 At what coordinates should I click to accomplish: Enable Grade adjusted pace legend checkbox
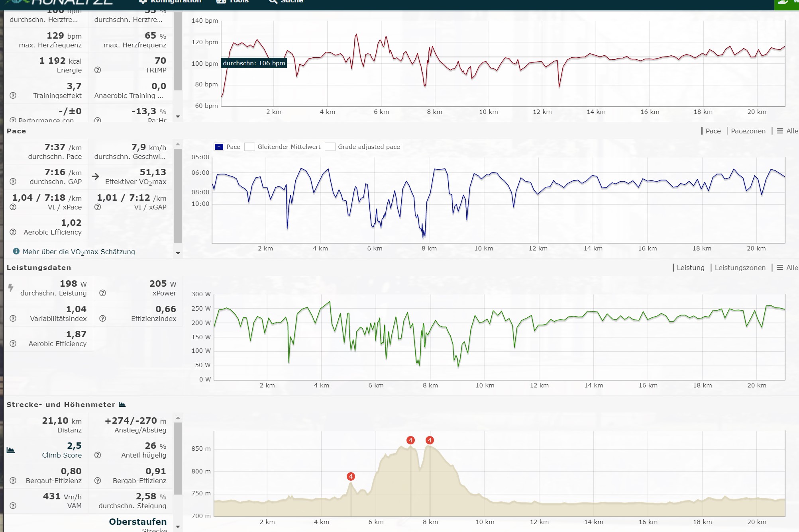pyautogui.click(x=330, y=147)
